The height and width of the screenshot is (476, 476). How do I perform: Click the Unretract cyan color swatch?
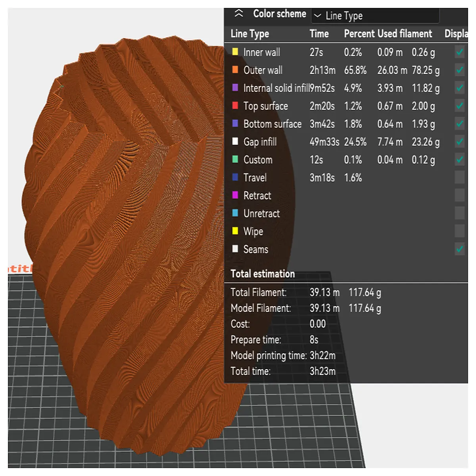[235, 213]
